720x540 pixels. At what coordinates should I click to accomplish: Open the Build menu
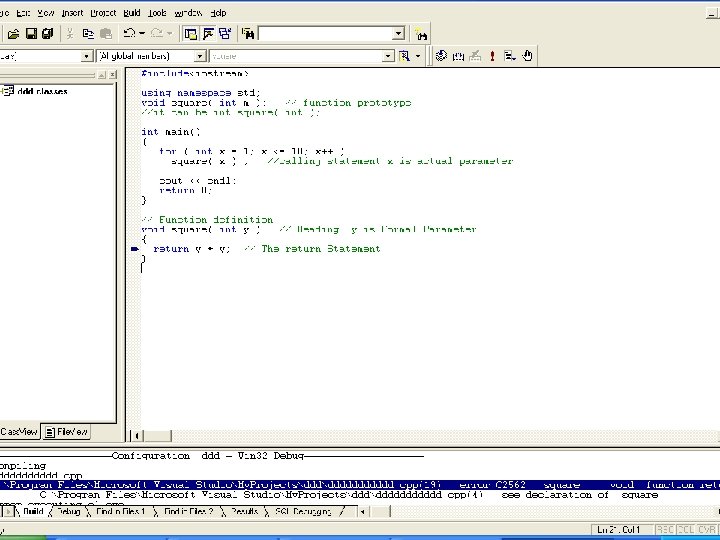[x=132, y=13]
